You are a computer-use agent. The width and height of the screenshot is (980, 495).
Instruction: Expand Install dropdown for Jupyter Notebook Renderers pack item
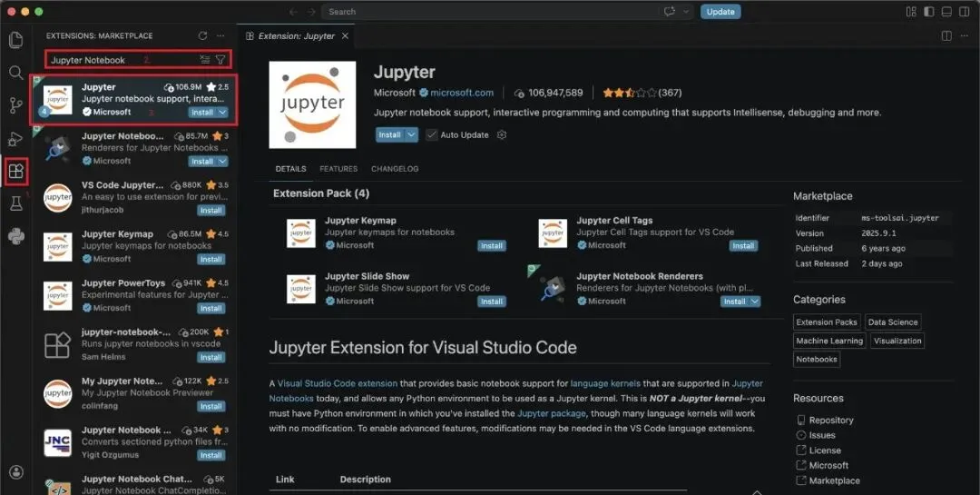pos(755,302)
